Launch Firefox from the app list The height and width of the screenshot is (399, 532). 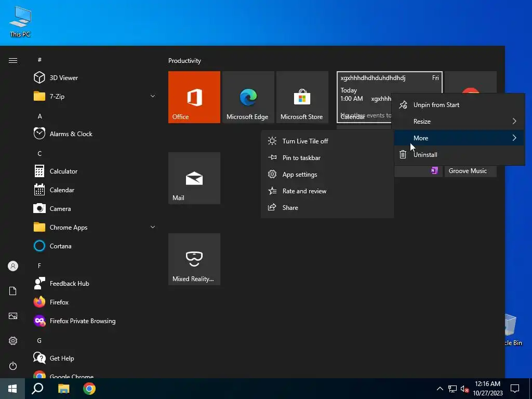(51, 302)
